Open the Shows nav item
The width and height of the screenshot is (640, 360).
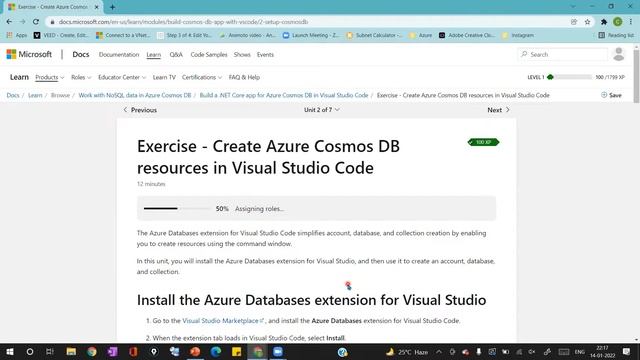click(x=242, y=55)
